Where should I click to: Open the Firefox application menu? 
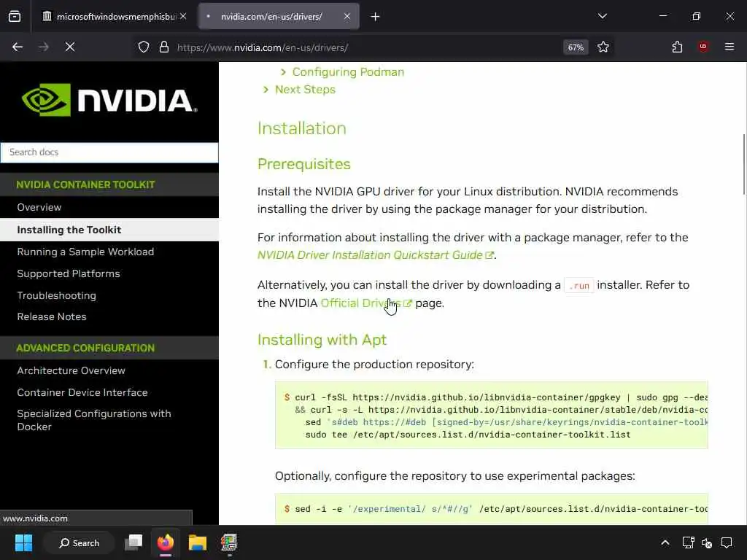pos(729,47)
